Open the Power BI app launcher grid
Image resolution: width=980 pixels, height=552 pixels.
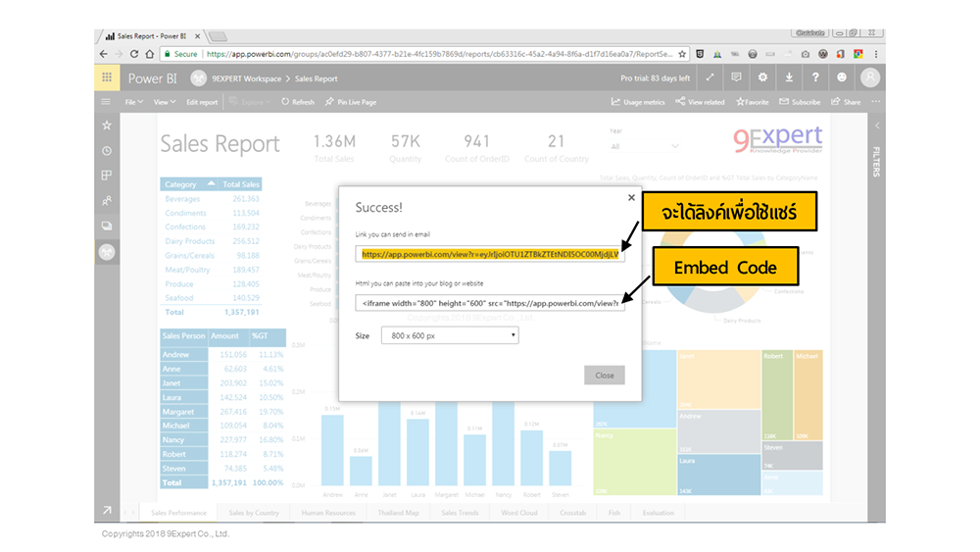[106, 78]
